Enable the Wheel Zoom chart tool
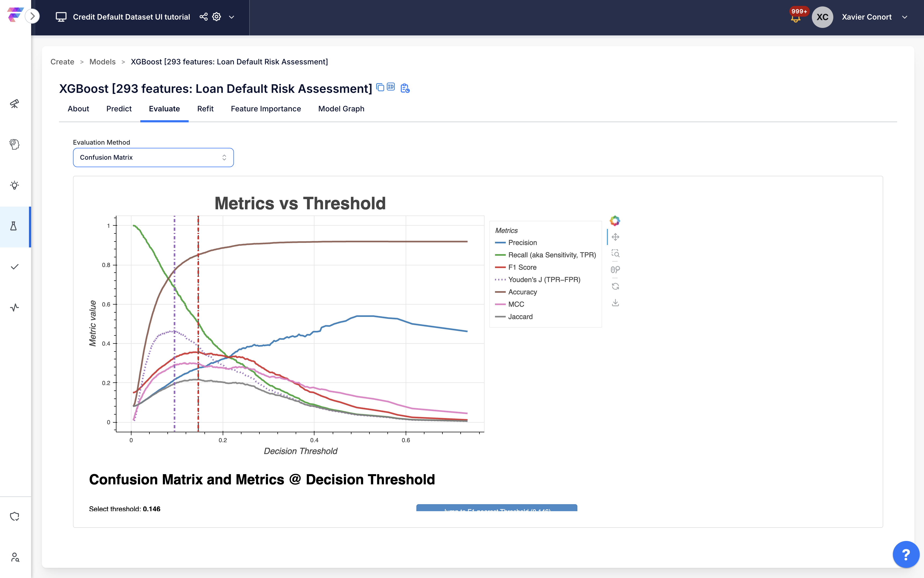Image resolution: width=924 pixels, height=578 pixels. pyautogui.click(x=615, y=270)
